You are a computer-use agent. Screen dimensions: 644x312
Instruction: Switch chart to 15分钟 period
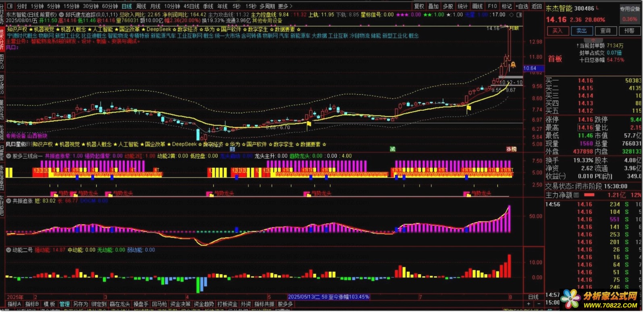71,6
